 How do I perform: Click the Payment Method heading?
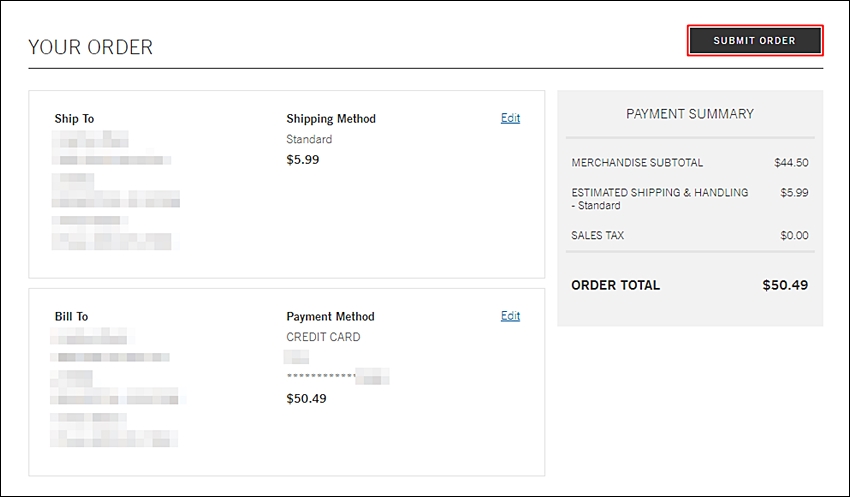click(330, 317)
